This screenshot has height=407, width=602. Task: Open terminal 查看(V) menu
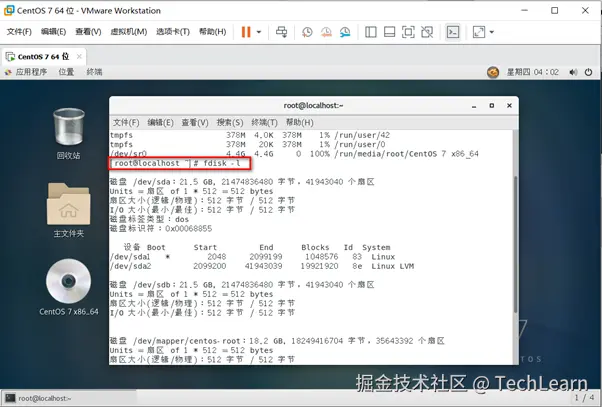(x=195, y=122)
